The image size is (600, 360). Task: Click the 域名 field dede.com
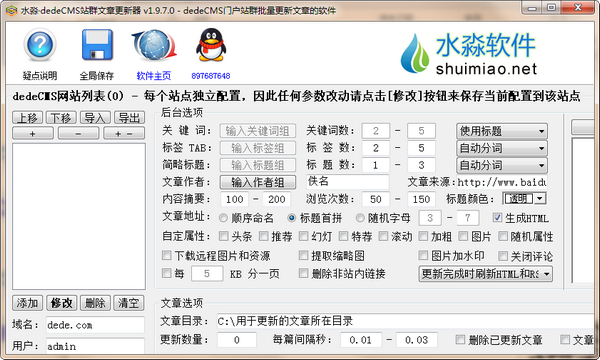pyautogui.click(x=95, y=325)
